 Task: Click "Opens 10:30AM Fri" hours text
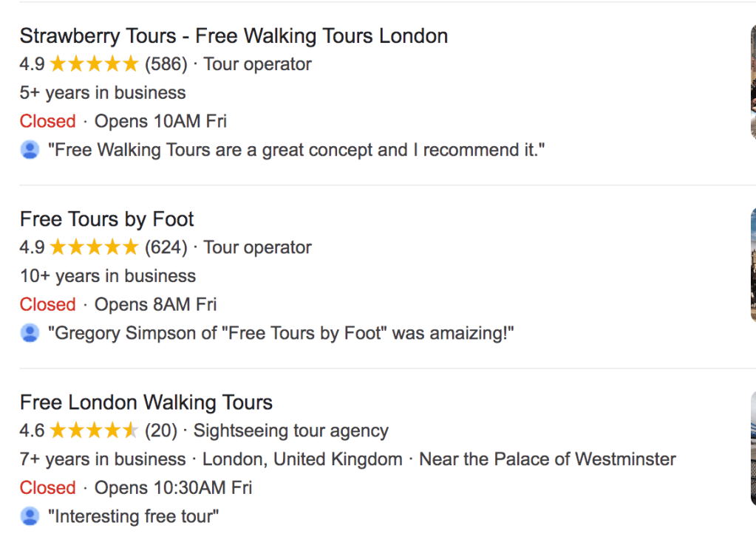(173, 487)
